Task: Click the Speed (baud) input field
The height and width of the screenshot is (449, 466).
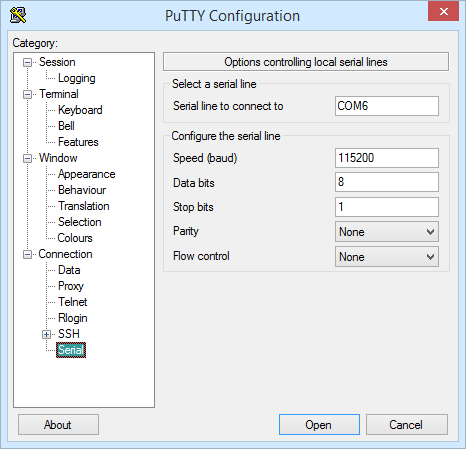Action: (387, 158)
